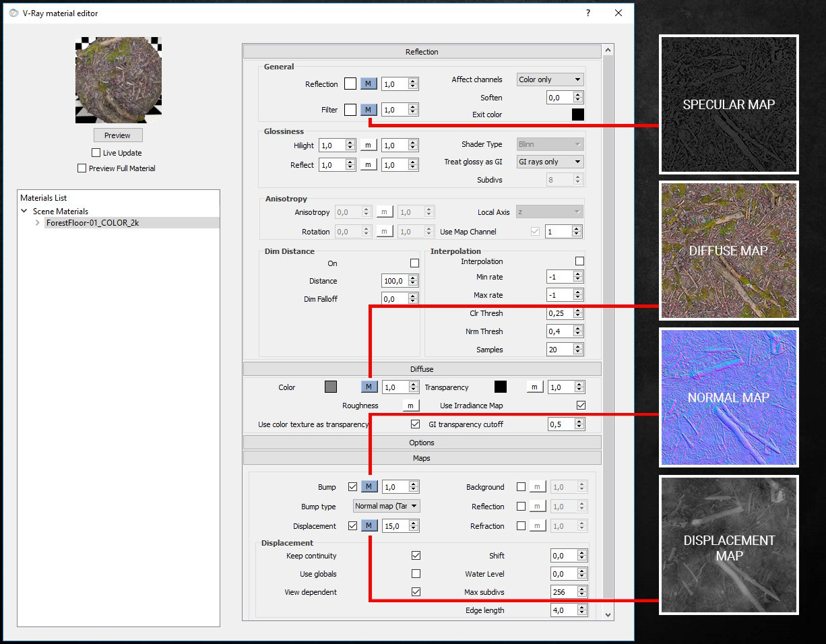Collapse the Diffuse rollout header
Screen dimensions: 826x644
(x=422, y=369)
